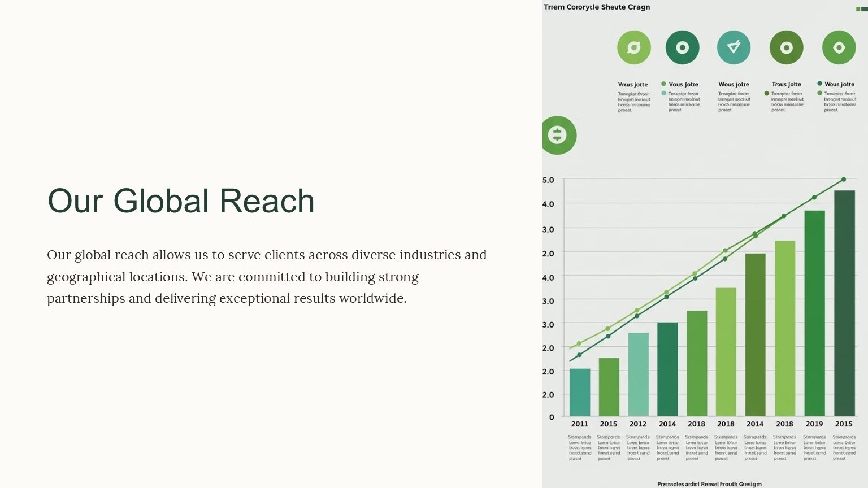Click the green bullet dot beside Vous jotte

pyautogui.click(x=663, y=84)
